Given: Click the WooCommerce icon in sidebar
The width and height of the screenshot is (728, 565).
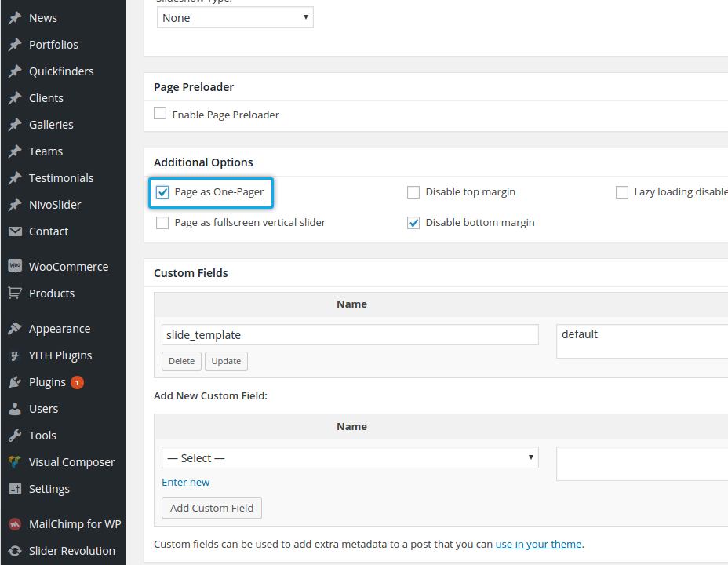Looking at the screenshot, I should 15,266.
